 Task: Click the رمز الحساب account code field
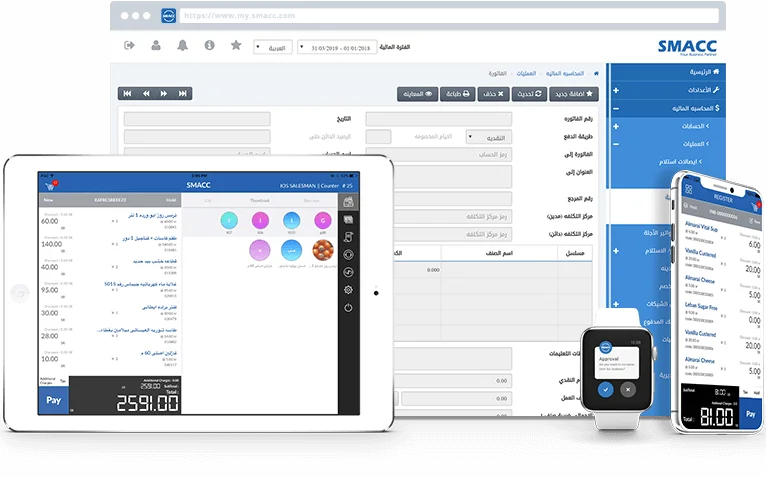[439, 155]
